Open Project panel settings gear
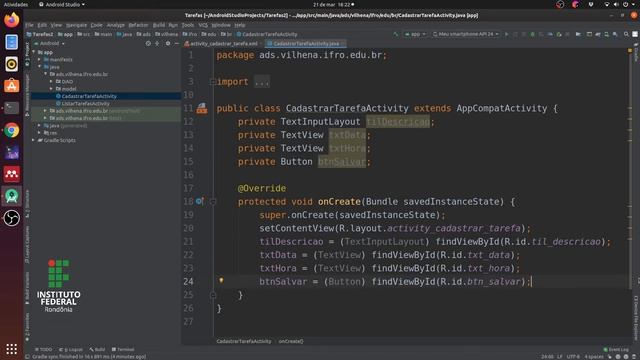The image size is (640, 360). (x=168, y=43)
